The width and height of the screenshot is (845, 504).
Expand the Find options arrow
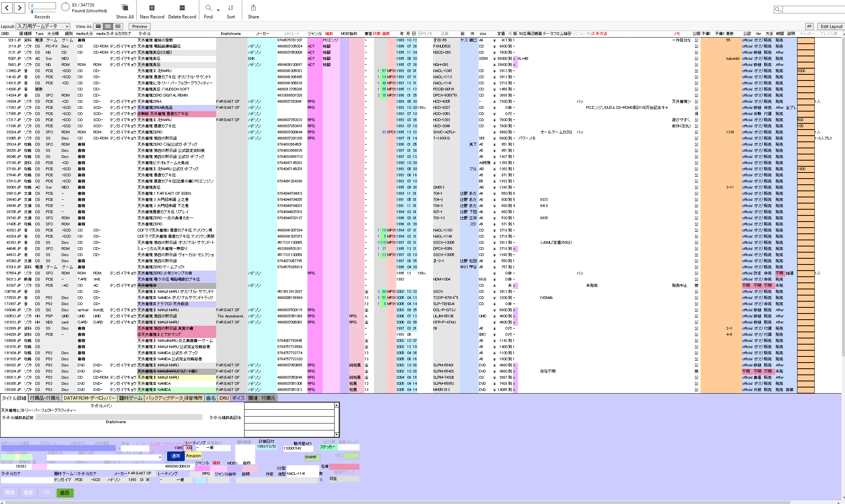[218, 10]
